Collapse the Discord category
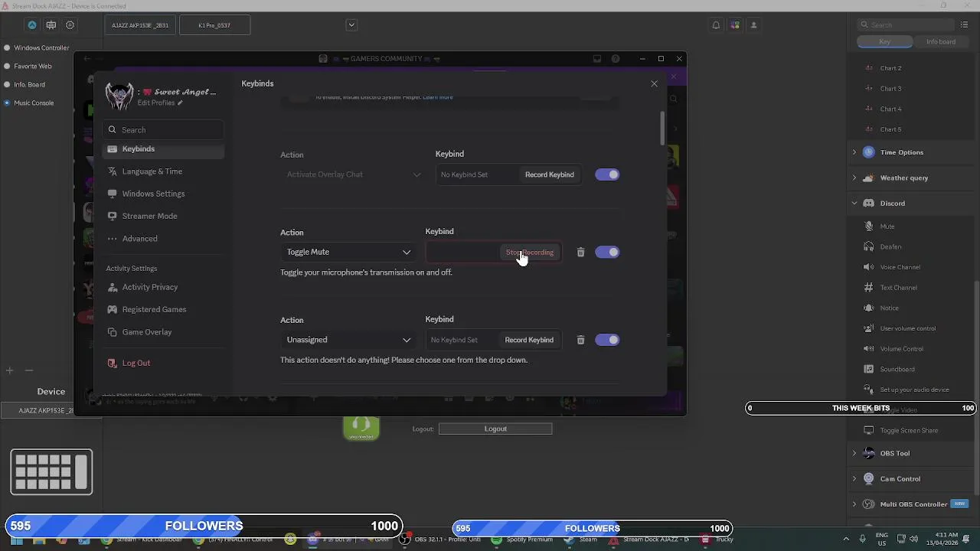Image resolution: width=980 pixels, height=551 pixels. pyautogui.click(x=854, y=204)
